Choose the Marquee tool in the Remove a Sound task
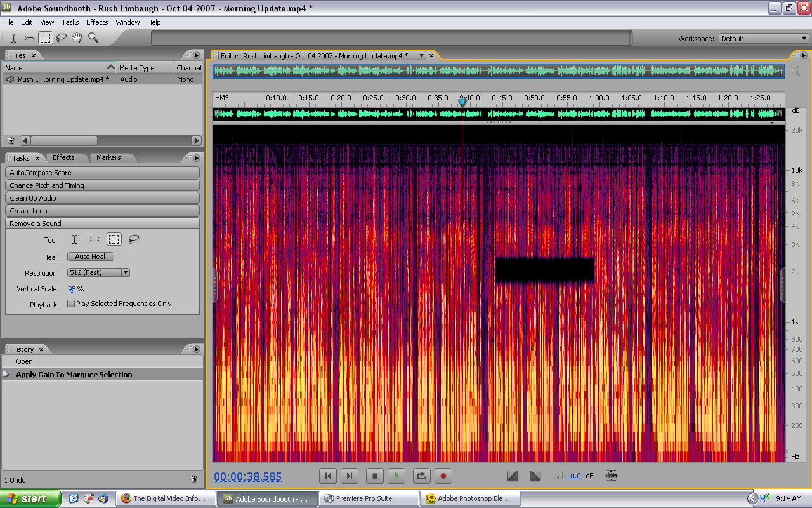 (114, 239)
